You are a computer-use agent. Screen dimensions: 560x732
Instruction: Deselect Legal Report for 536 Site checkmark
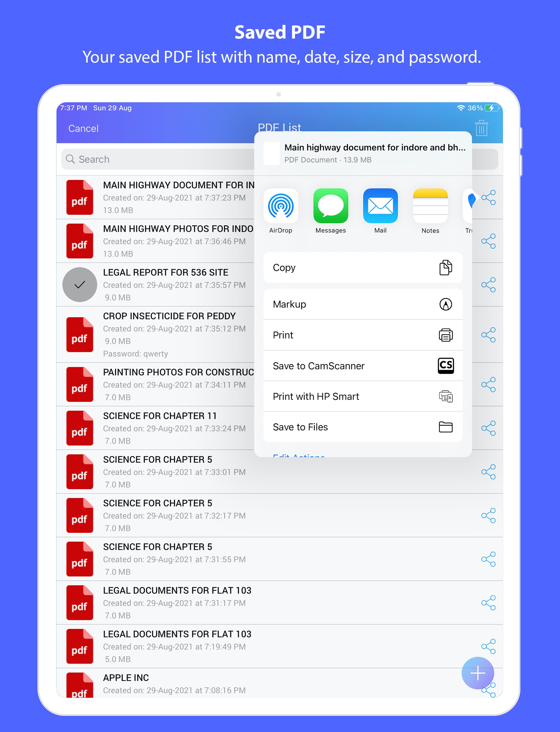pos(80,285)
